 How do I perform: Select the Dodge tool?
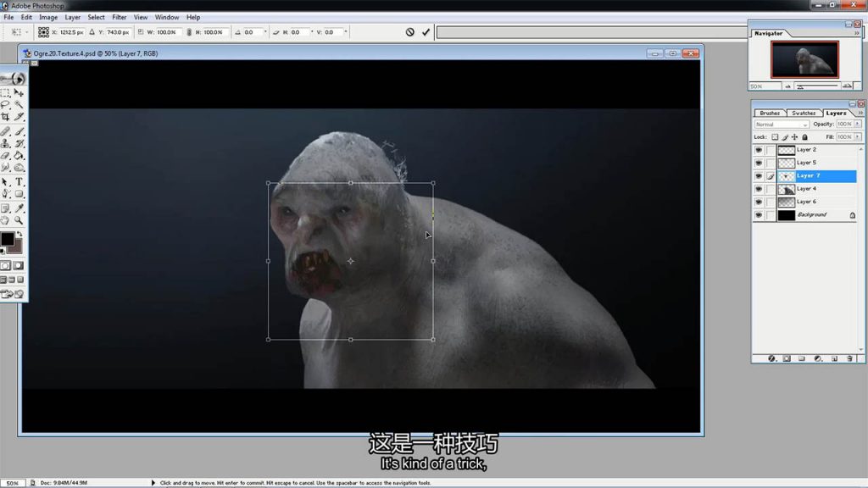click(x=19, y=167)
